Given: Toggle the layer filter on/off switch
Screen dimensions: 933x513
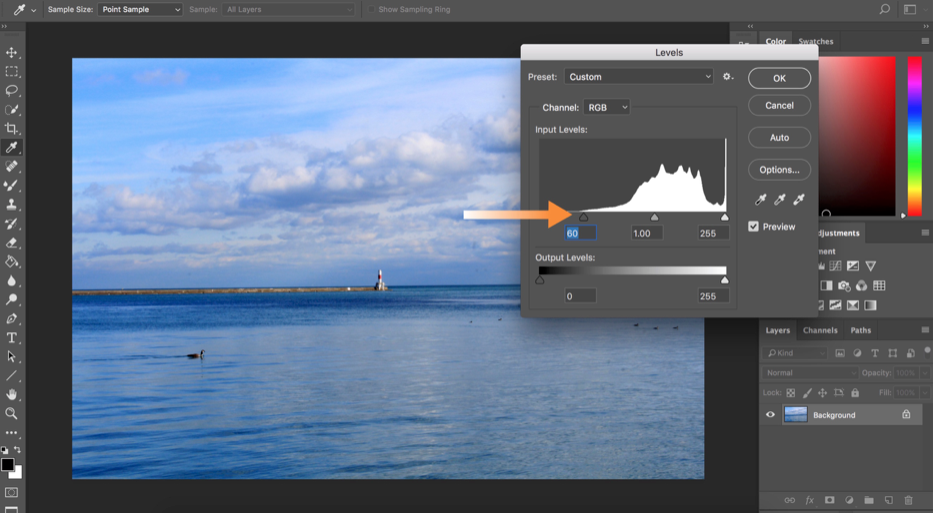Looking at the screenshot, I should coord(928,352).
